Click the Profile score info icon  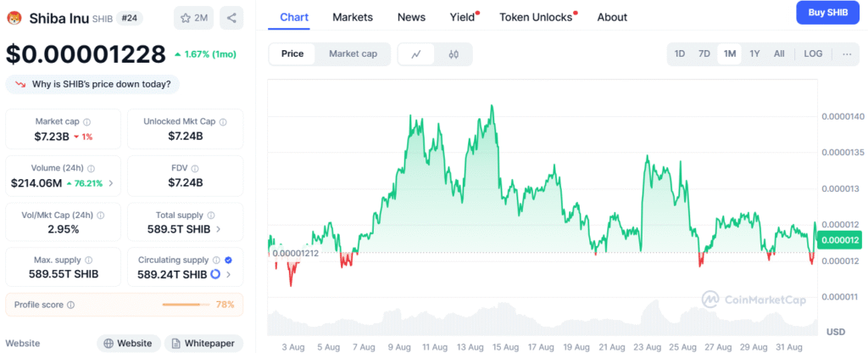70,305
